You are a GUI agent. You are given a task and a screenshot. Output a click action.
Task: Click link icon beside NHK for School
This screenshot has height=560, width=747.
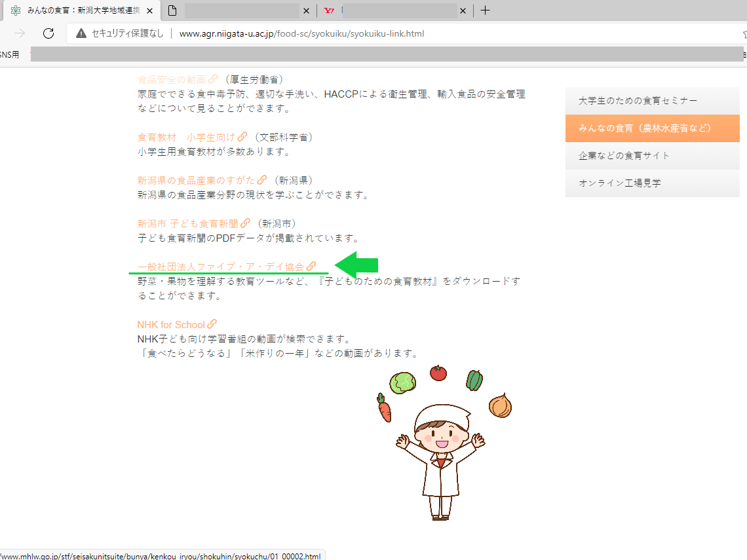tap(212, 324)
